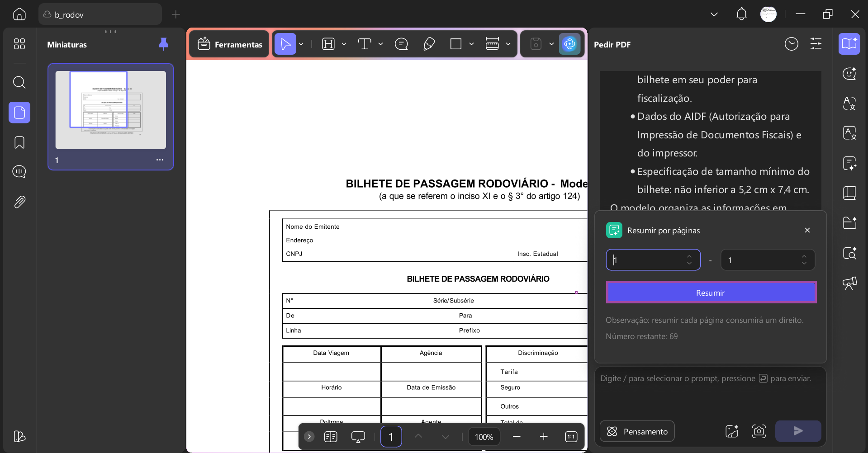Click the Resumir button
The height and width of the screenshot is (453, 868).
coord(710,292)
